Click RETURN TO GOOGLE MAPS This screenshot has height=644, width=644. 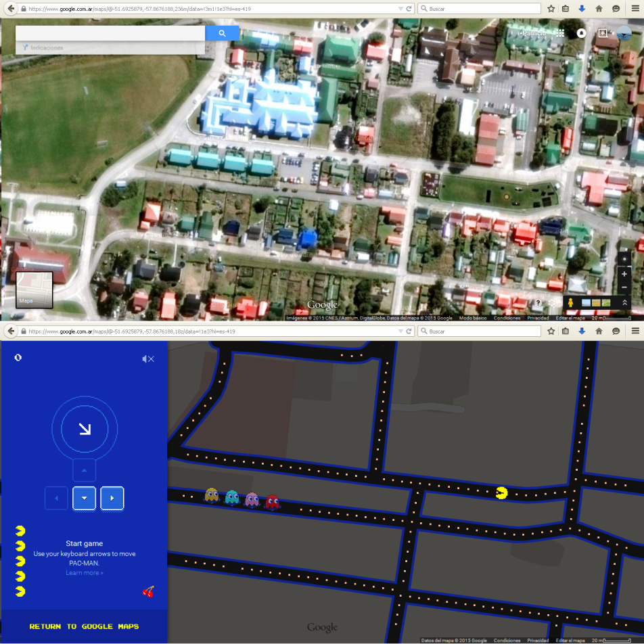click(x=84, y=626)
